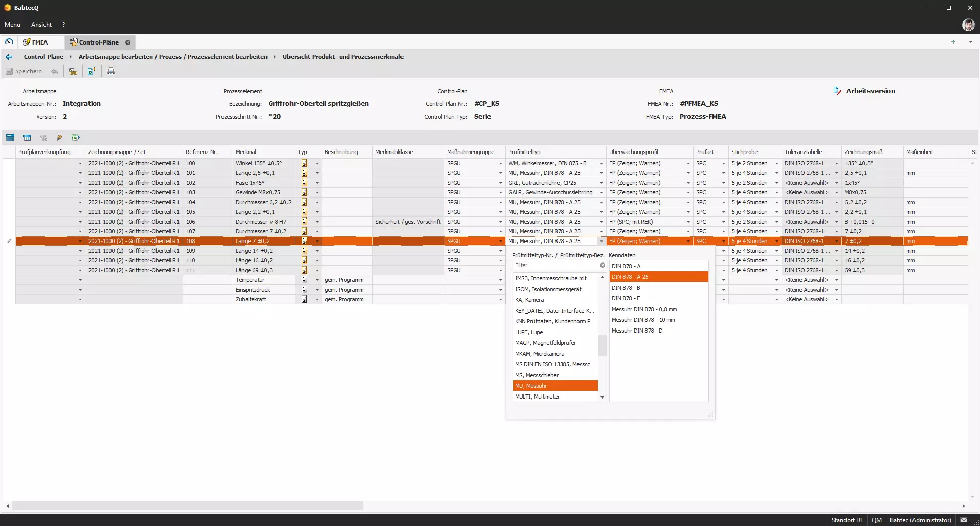Close the Control-Pläne tab

pyautogui.click(x=128, y=42)
